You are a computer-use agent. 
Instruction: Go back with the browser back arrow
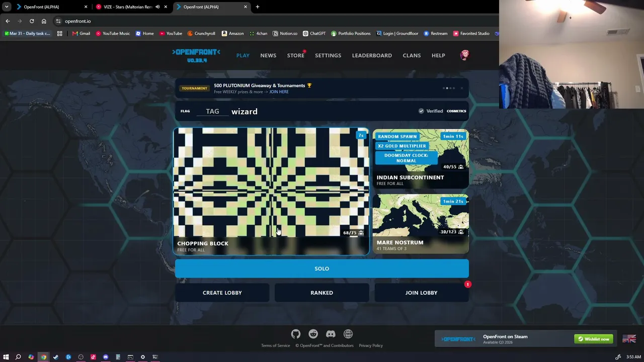(x=8, y=21)
